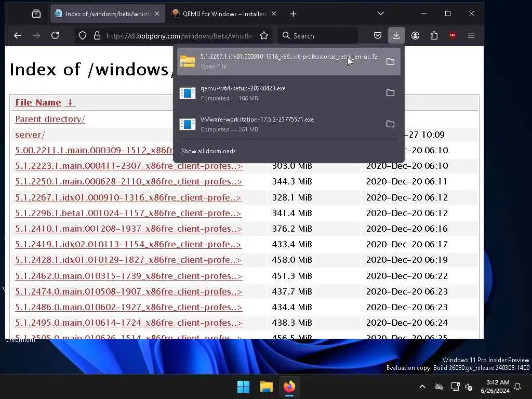Click the Firefox taskbar icon
The width and height of the screenshot is (532, 399).
289,387
